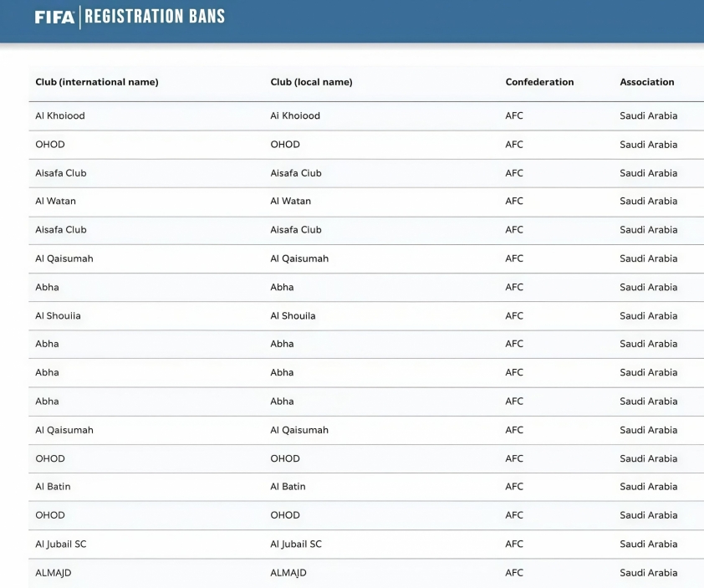704x588 pixels.
Task: Click the FIFA logo in the header
Action: [x=55, y=17]
